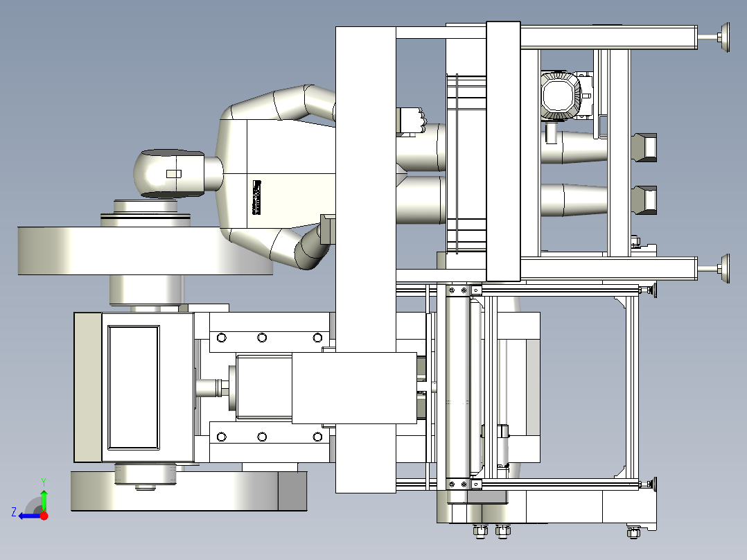Click the red X axis ball of triad

(x=44, y=516)
